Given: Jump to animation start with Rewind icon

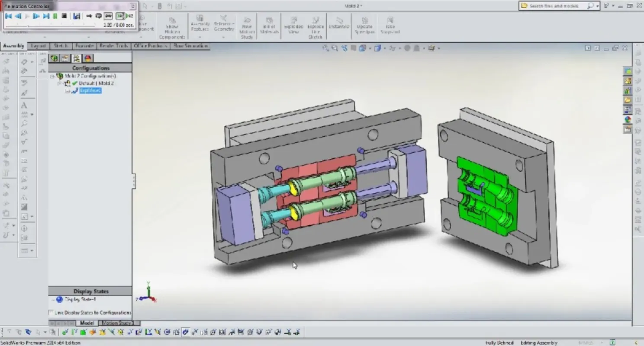Looking at the screenshot, I should click(8, 16).
